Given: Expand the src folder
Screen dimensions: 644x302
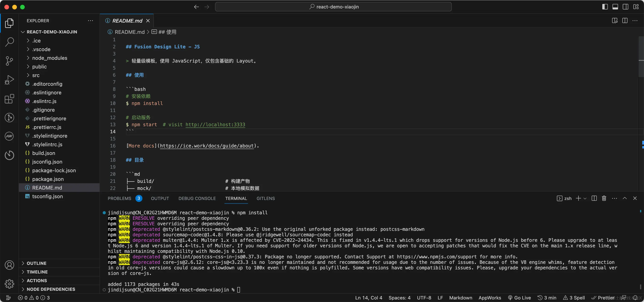Looking at the screenshot, I should click(x=36, y=75).
